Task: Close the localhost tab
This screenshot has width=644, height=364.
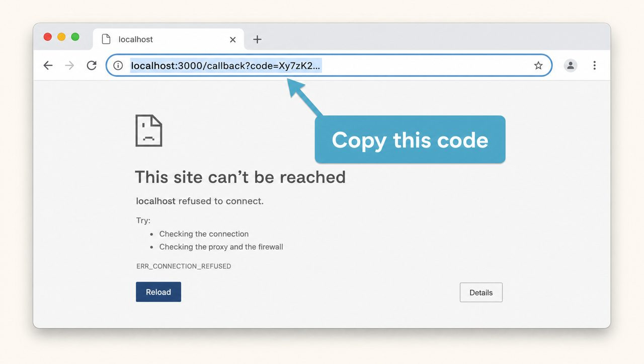Action: (232, 39)
